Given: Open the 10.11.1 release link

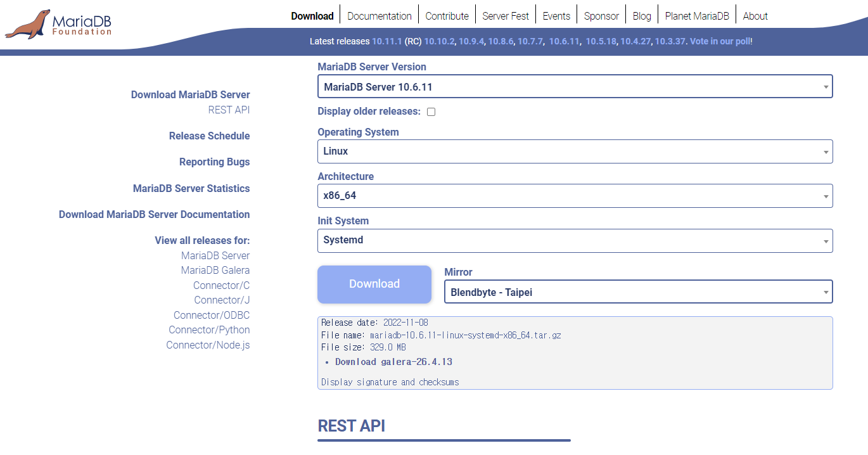Looking at the screenshot, I should tap(387, 41).
